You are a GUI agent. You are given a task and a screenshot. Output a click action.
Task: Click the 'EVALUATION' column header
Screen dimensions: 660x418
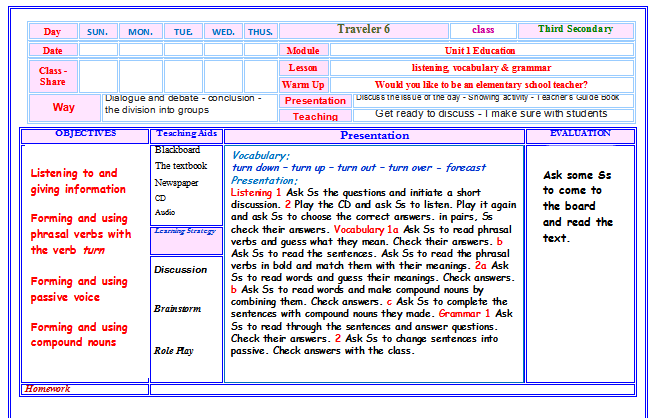tap(580, 136)
